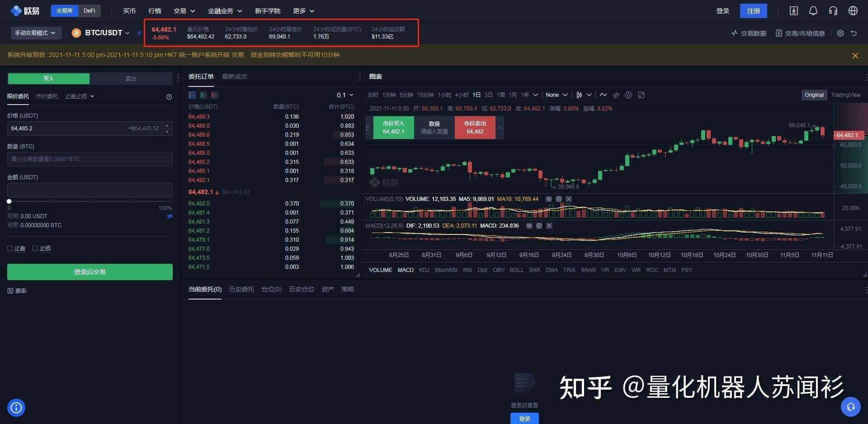Click 登录 link in header

[723, 11]
